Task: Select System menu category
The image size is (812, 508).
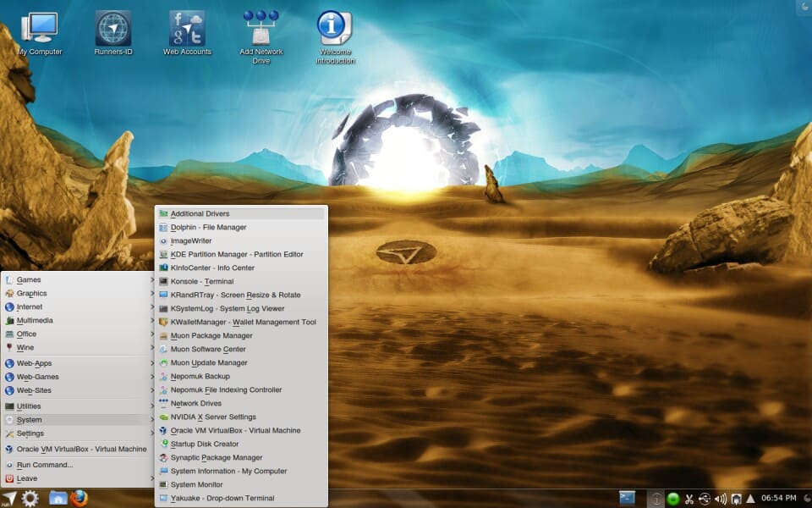Action: (x=80, y=420)
